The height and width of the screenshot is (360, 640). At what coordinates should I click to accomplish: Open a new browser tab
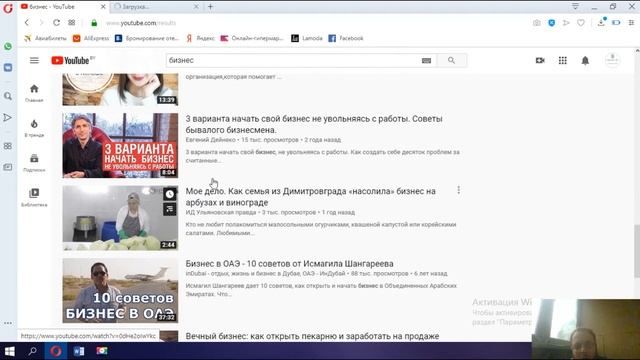point(211,7)
